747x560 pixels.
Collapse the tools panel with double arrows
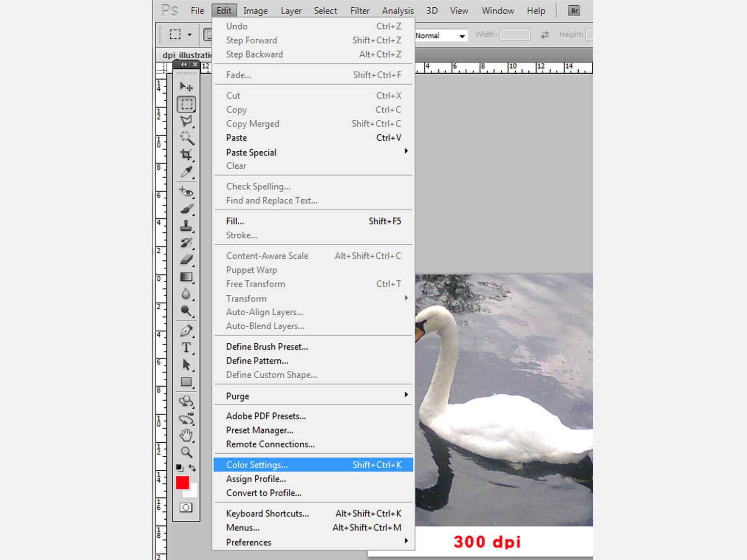(x=183, y=64)
